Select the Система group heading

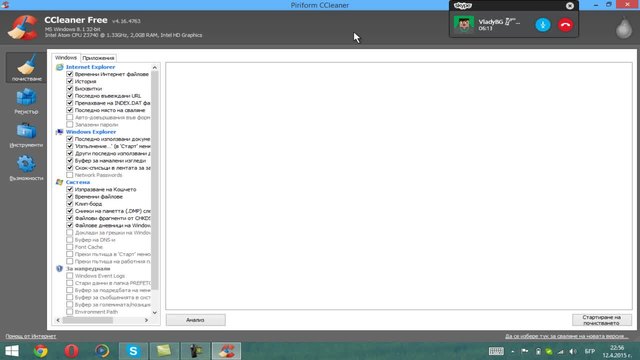tap(78, 182)
